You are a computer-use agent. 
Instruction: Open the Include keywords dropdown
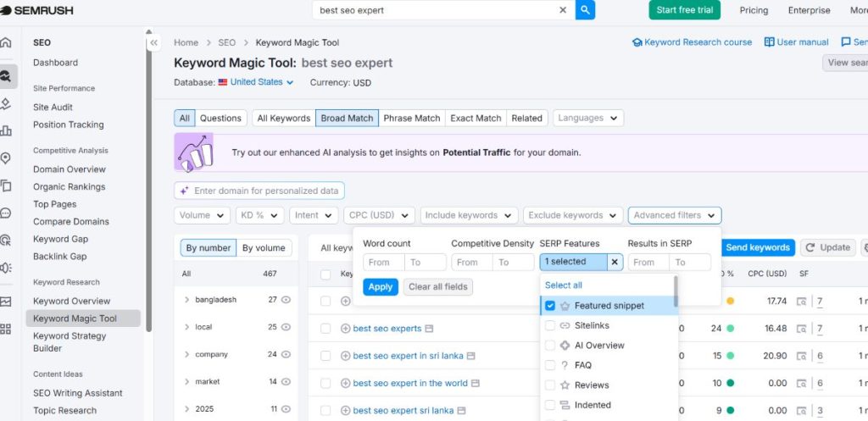coord(470,215)
